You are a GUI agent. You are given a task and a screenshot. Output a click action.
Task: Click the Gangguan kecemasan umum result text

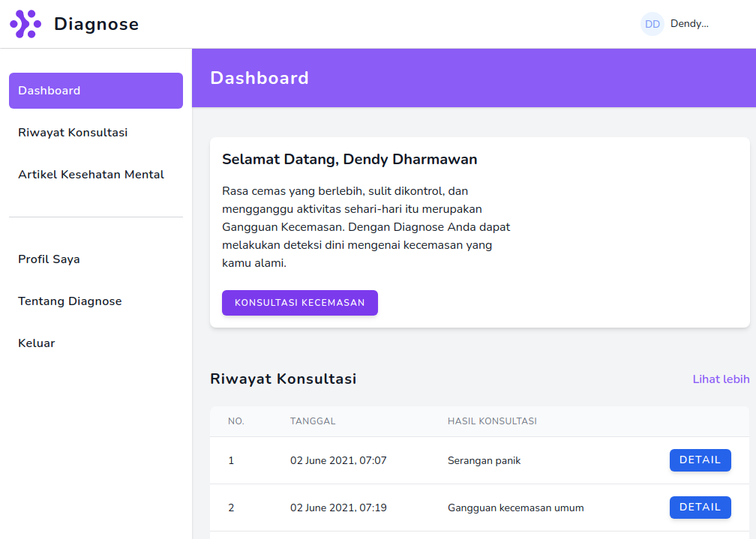(x=515, y=508)
